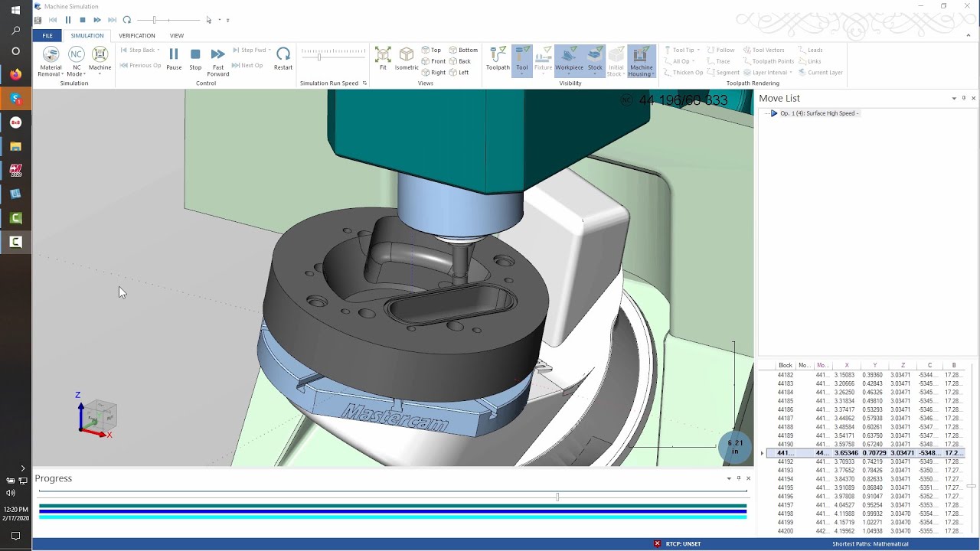Set view to Back
The image size is (980, 551).
pyautogui.click(x=460, y=61)
